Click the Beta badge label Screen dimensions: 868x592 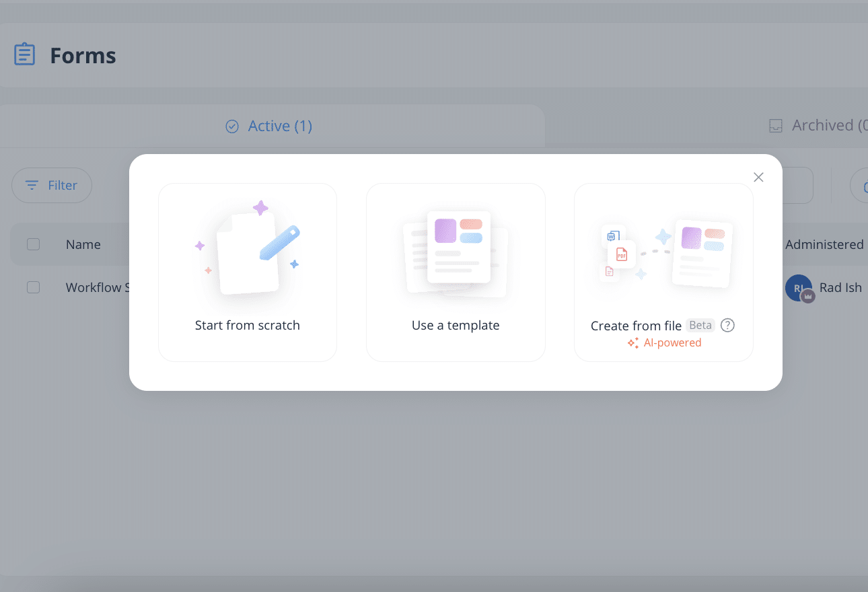tap(700, 325)
